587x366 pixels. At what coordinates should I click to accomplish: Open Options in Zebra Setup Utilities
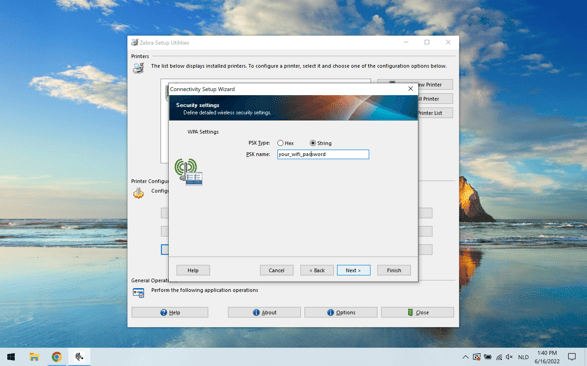coord(341,312)
